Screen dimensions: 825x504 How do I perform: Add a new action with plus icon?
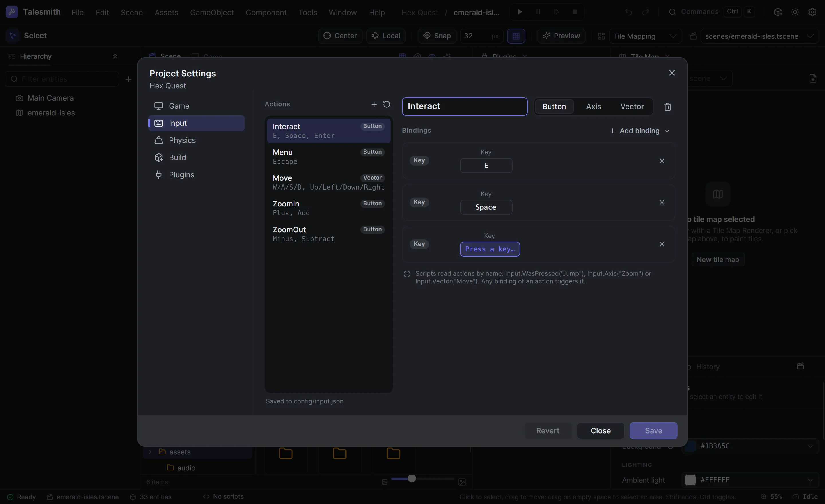pos(374,104)
